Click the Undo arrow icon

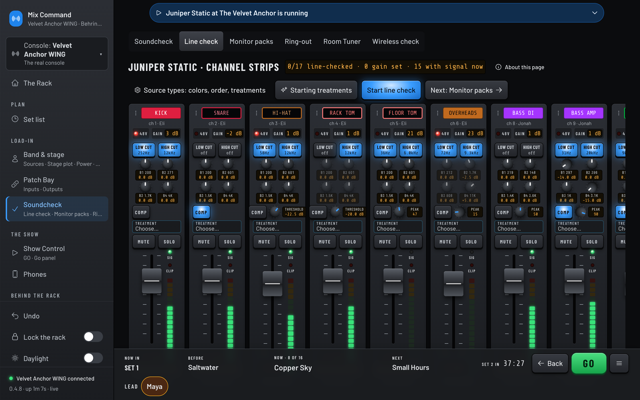[x=15, y=316]
